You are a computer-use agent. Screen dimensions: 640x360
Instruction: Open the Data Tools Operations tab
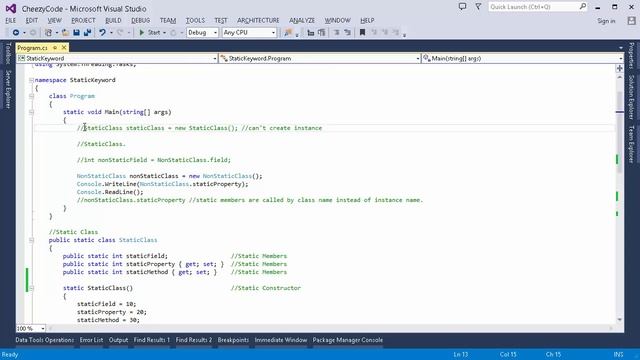click(45, 340)
